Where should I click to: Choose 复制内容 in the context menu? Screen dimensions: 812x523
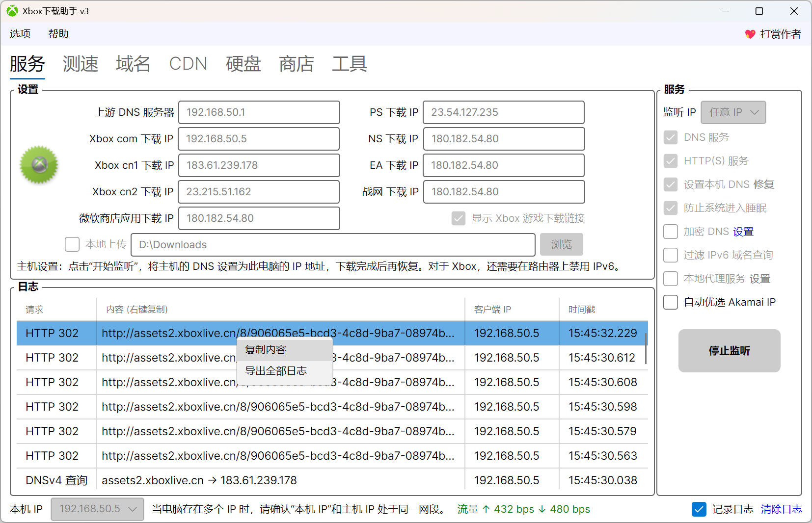[x=285, y=350]
